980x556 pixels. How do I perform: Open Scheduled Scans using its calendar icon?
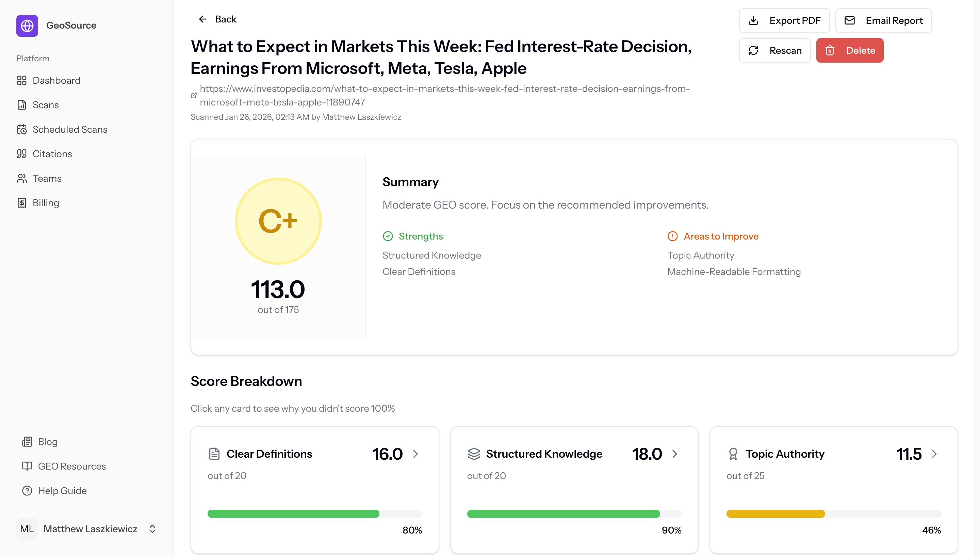click(22, 129)
